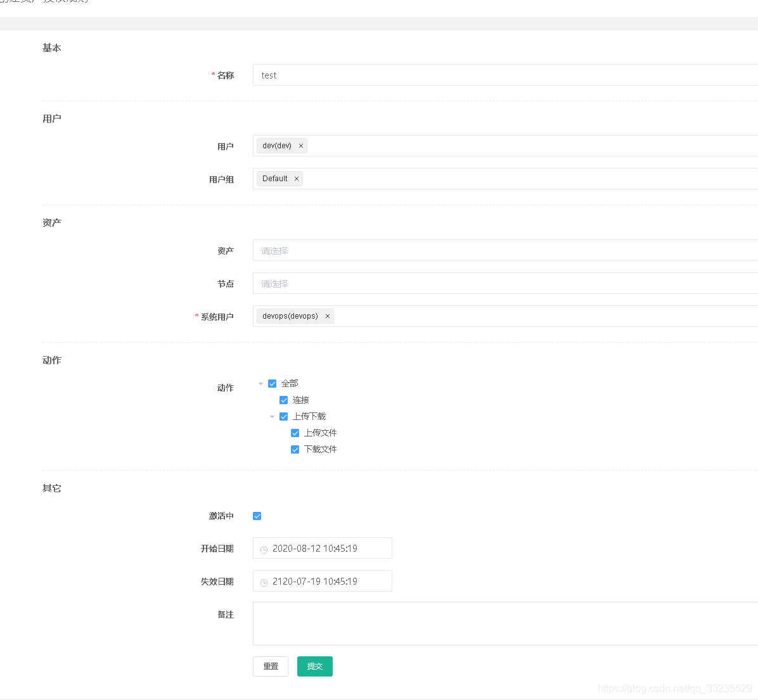This screenshot has width=758, height=700.
Task: Collapse the 全部 tree node arrow
Action: 260,384
